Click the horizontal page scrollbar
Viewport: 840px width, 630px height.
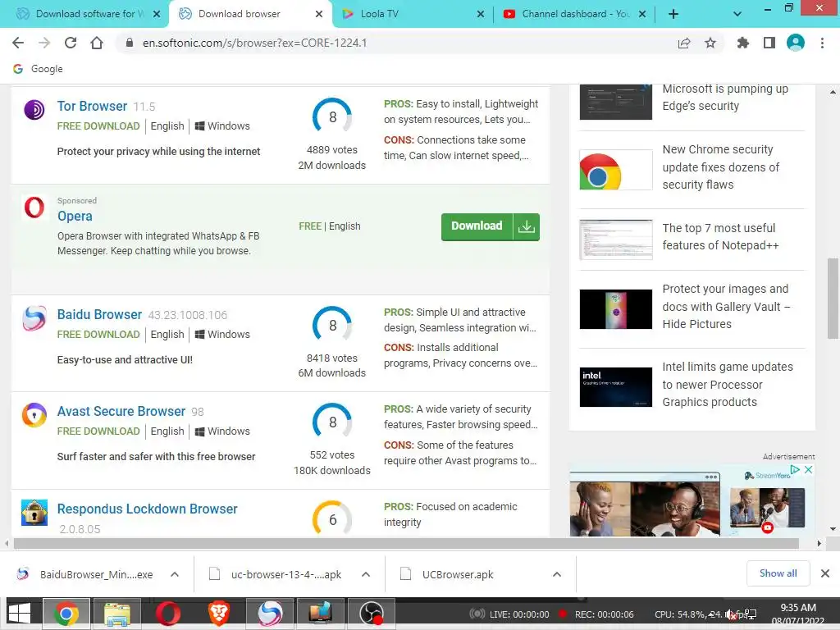pyautogui.click(x=406, y=543)
